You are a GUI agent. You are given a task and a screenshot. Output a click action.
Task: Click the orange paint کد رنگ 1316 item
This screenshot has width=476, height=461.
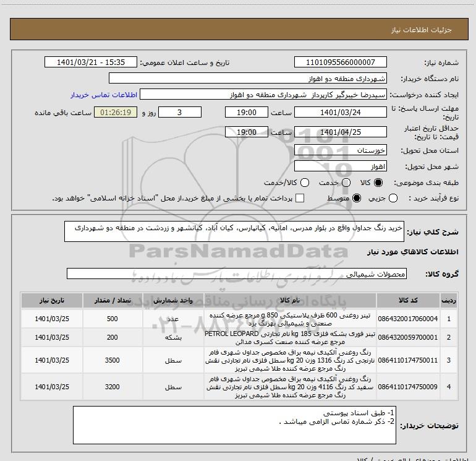click(290, 360)
